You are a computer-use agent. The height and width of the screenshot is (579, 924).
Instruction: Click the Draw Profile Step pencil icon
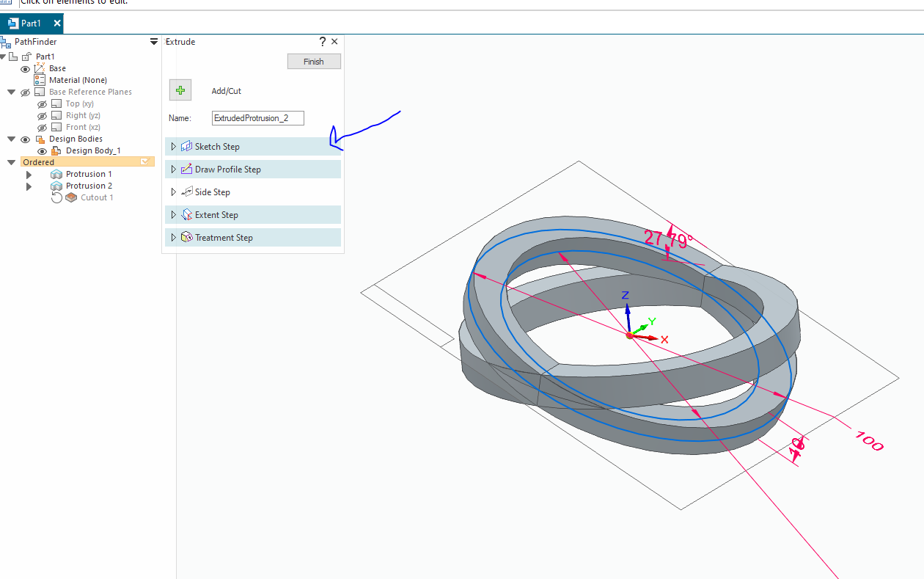click(186, 170)
